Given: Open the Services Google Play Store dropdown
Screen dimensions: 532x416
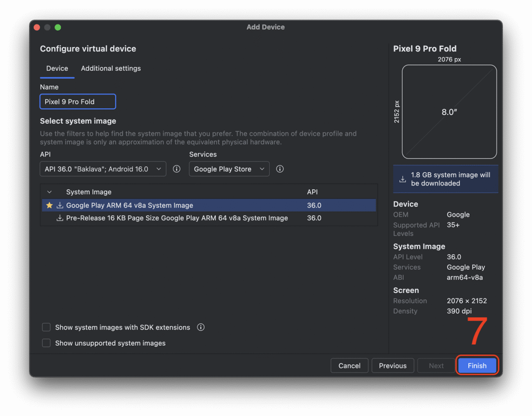Looking at the screenshot, I should click(x=229, y=169).
